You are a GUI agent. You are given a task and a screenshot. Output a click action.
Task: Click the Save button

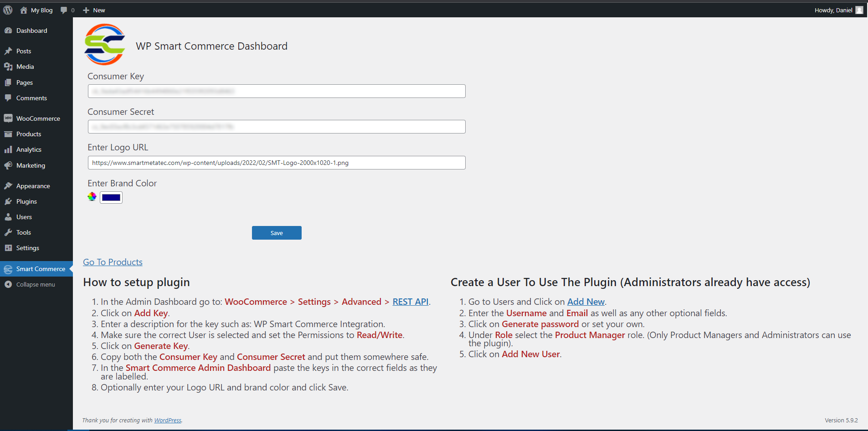(277, 233)
